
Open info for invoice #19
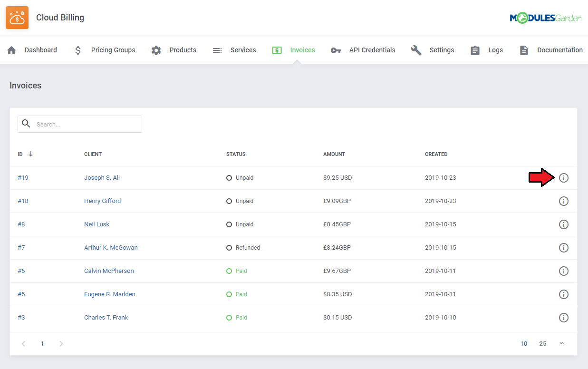tap(564, 178)
